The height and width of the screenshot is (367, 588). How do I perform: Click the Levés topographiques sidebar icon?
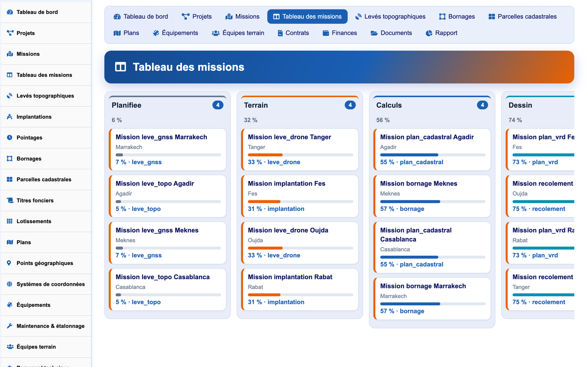pyautogui.click(x=10, y=96)
